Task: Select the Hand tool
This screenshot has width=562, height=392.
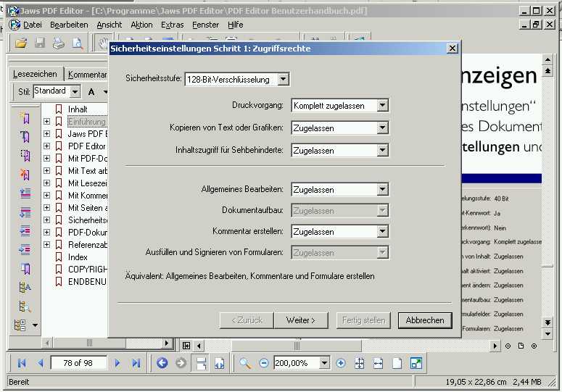Action: coord(103,43)
